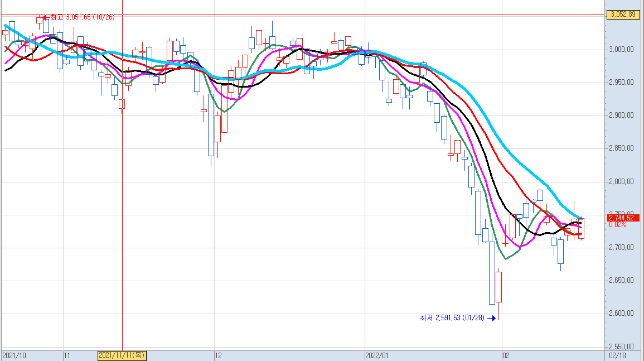The image size is (644, 361).
Task: Click the 12 month label on date axis
Action: (218, 355)
